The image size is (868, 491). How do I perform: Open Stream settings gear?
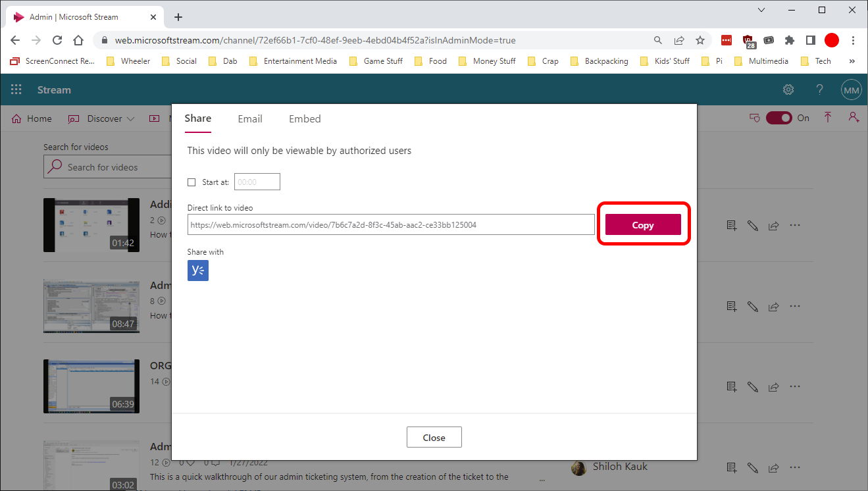(788, 90)
